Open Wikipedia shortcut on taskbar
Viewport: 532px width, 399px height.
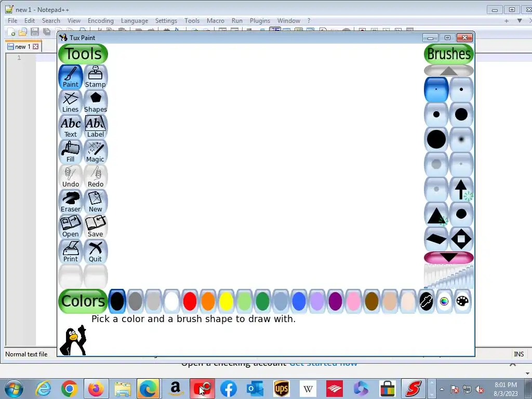click(308, 389)
